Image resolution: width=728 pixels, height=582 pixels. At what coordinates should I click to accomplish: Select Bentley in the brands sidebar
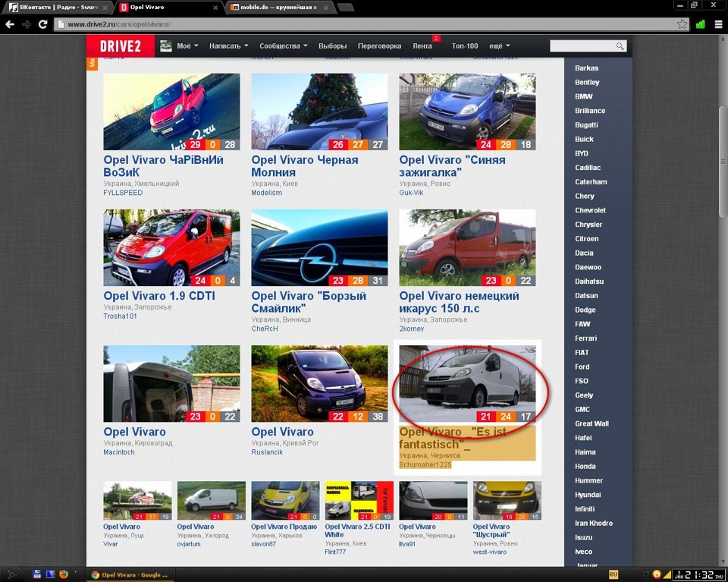[587, 82]
